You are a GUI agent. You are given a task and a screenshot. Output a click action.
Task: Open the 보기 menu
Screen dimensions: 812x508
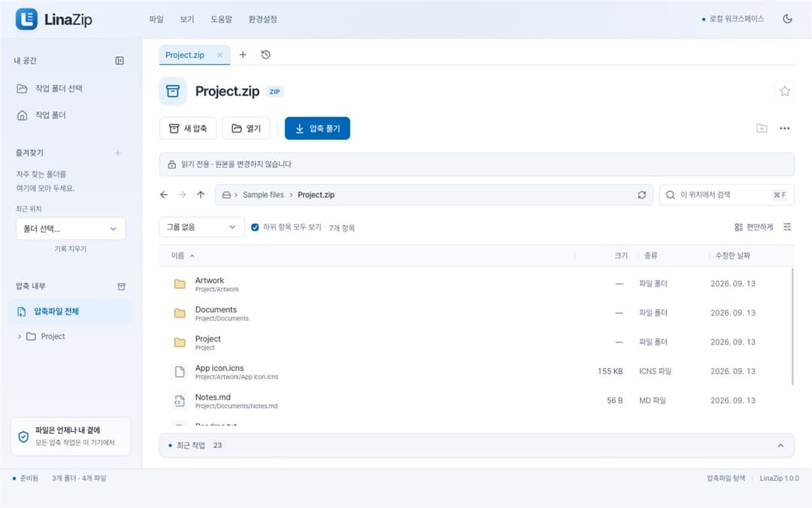pos(187,19)
